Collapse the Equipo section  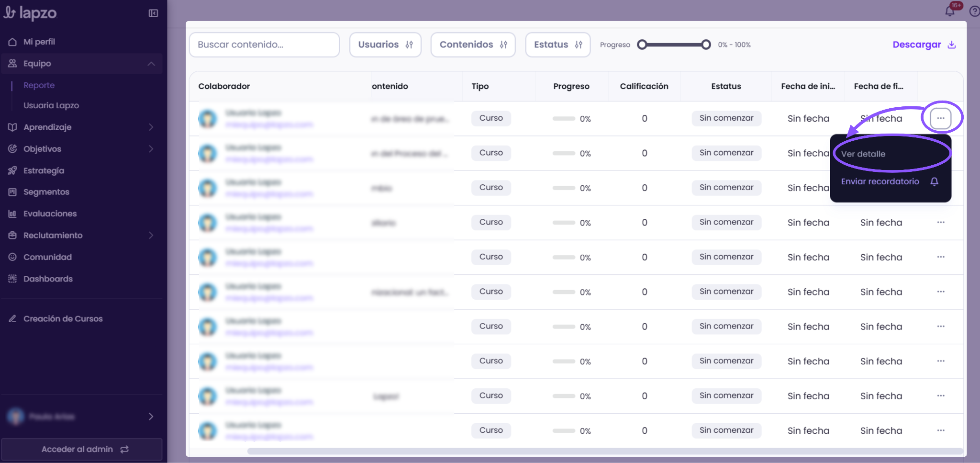[x=151, y=64]
